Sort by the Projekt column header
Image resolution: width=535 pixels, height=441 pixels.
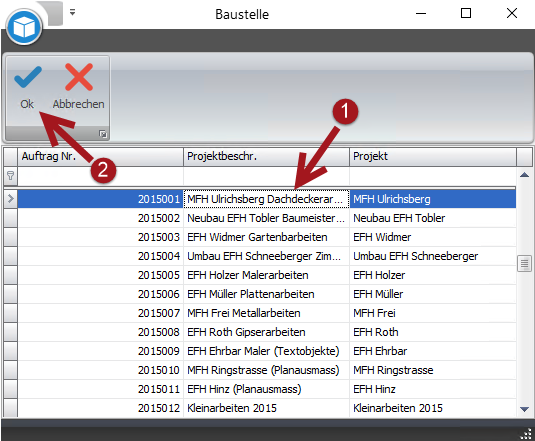(x=433, y=157)
